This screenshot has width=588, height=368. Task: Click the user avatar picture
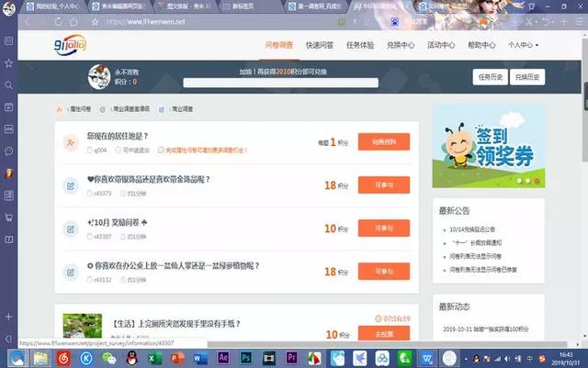tap(98, 77)
